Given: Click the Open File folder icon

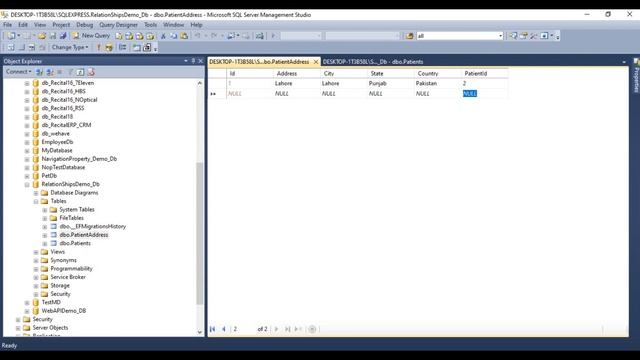Looking at the screenshot, I should click(x=42, y=36).
